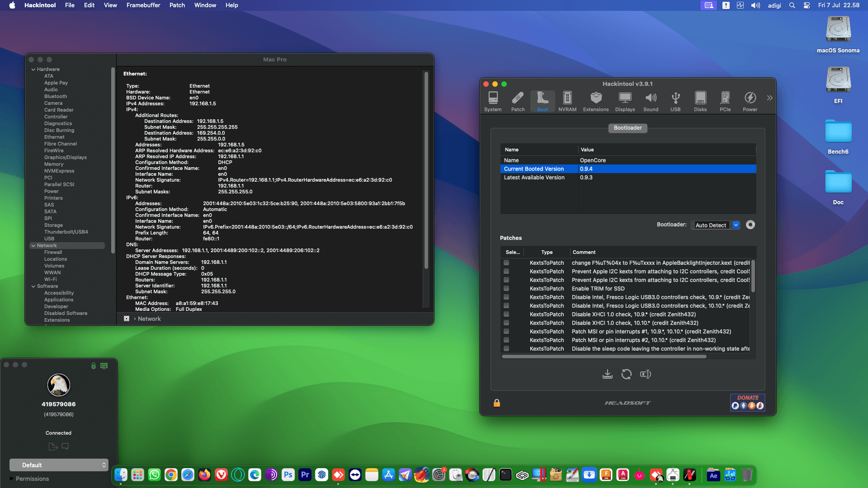868x488 pixels.
Task: Open the File menu
Action: tap(70, 5)
